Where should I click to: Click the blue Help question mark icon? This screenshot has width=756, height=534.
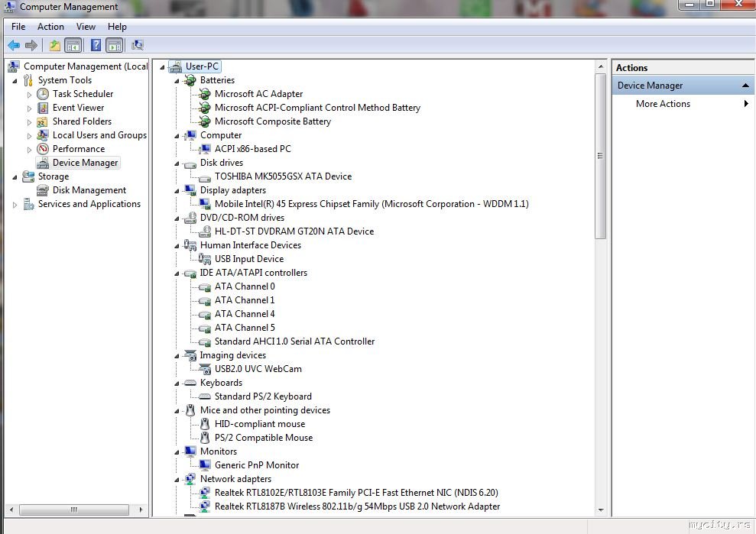96,45
